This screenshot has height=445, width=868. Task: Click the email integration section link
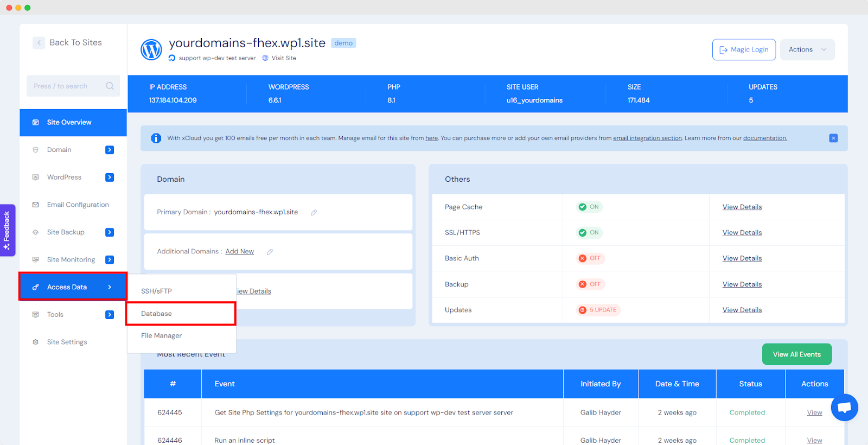(647, 138)
